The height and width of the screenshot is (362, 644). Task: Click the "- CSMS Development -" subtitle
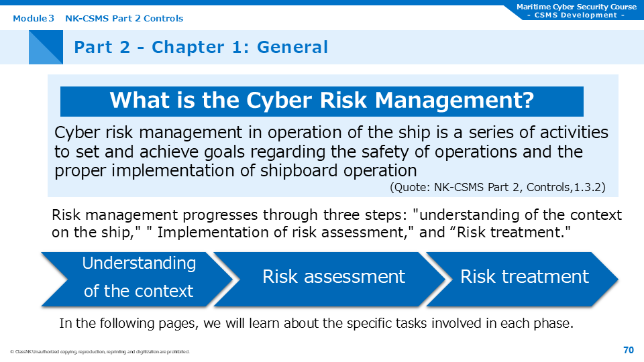pyautogui.click(x=576, y=15)
